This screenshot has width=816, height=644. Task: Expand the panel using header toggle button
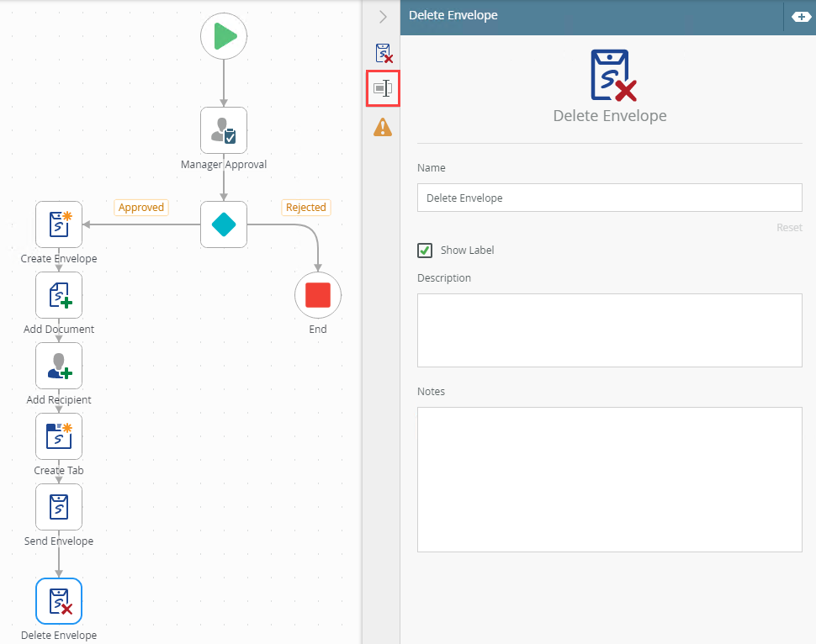point(800,17)
